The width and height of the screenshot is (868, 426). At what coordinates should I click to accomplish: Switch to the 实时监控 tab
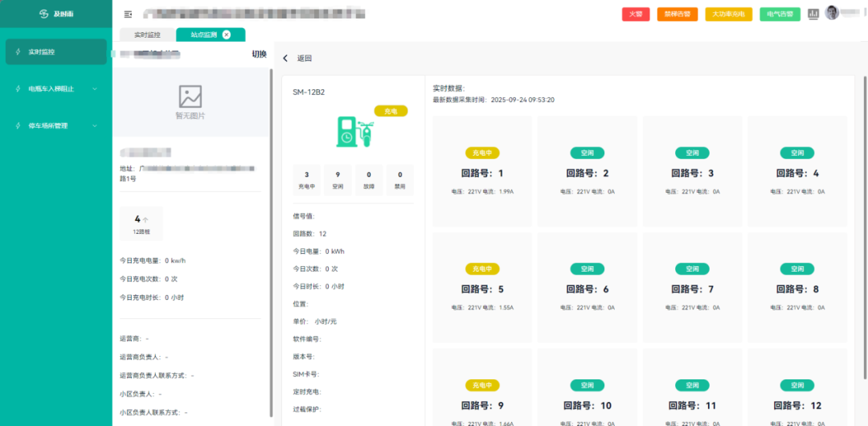(x=147, y=35)
